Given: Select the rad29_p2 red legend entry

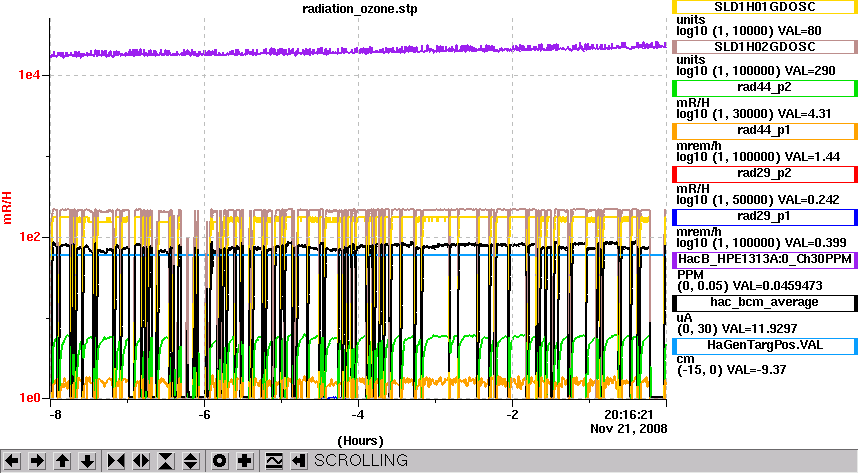Looking at the screenshot, I should click(764, 174).
